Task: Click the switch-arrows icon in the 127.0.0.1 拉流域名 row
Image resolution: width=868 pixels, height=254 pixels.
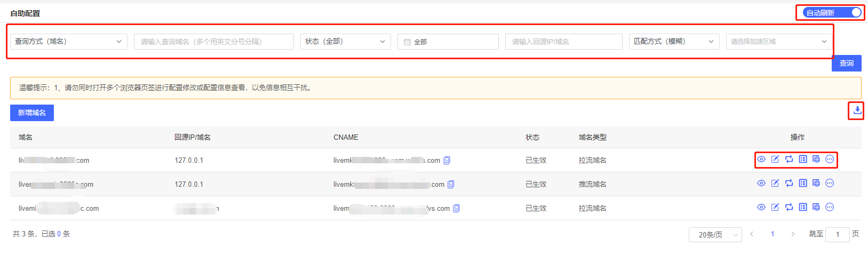Action: pos(789,159)
